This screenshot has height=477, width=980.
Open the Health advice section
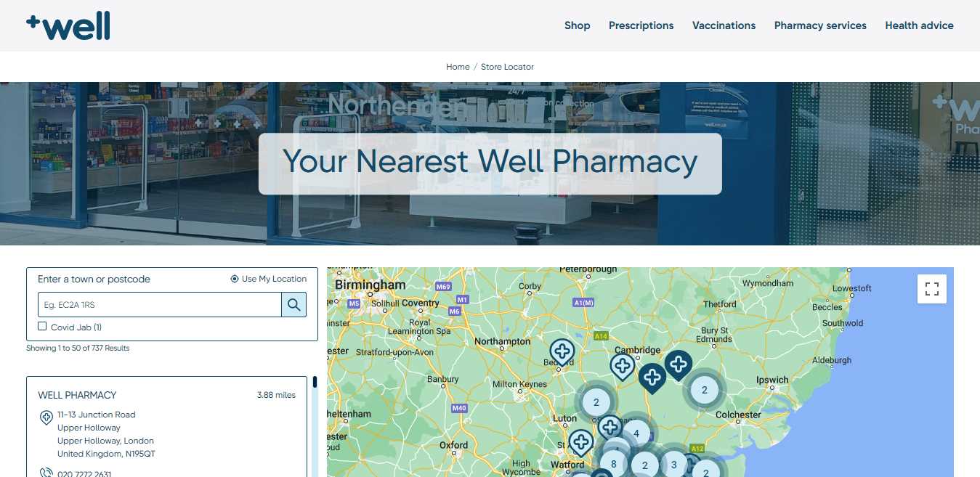[919, 25]
